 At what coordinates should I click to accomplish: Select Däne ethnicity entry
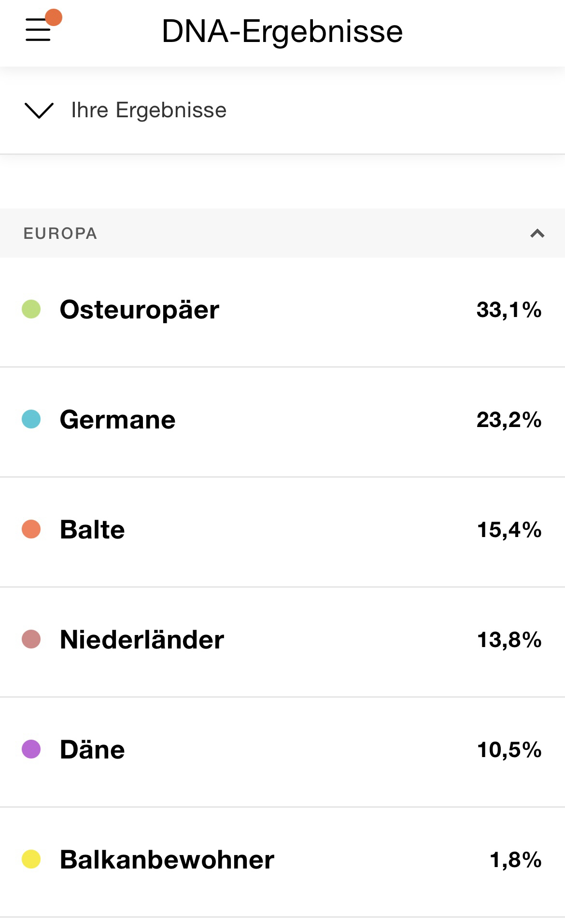tap(92, 749)
